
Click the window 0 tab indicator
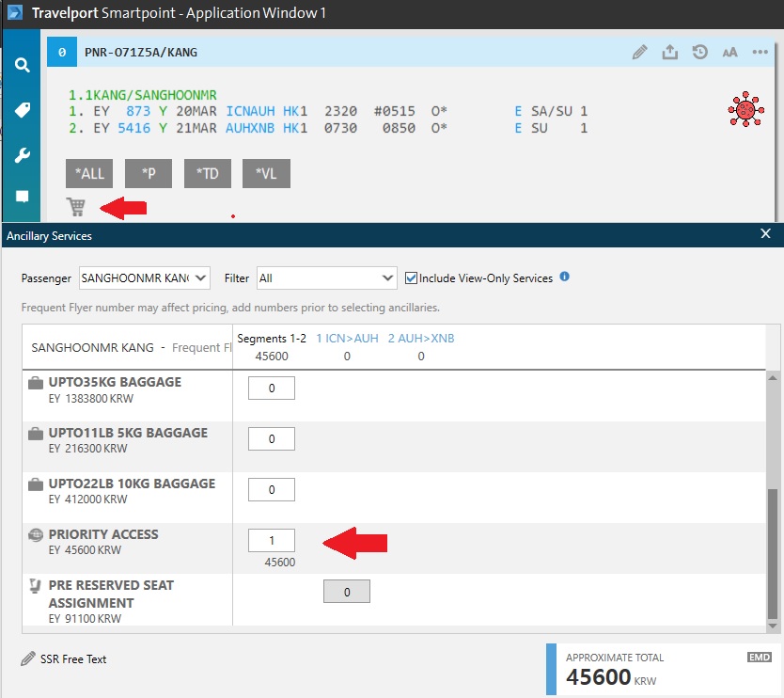[62, 52]
